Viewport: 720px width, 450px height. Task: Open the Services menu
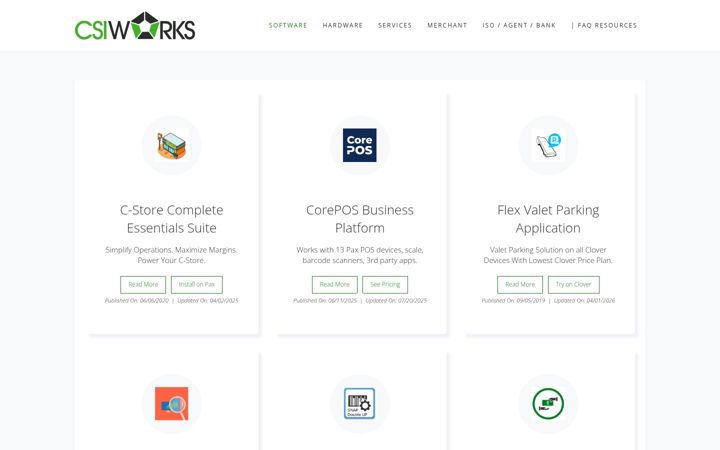395,25
